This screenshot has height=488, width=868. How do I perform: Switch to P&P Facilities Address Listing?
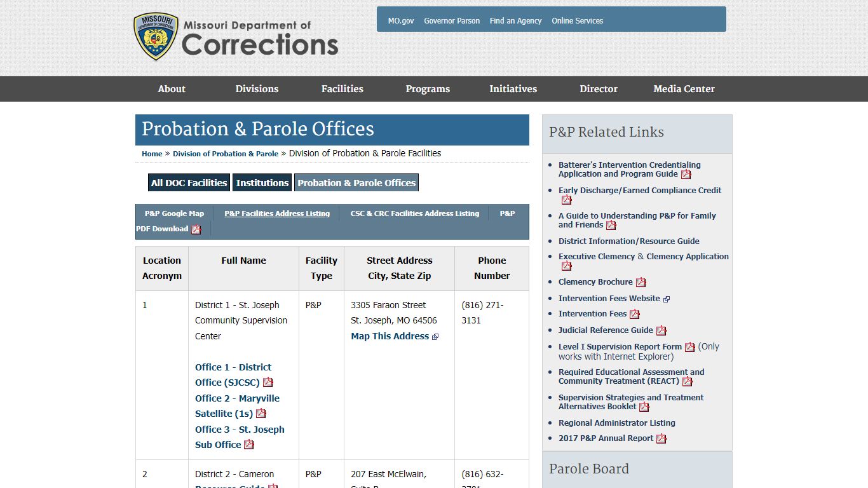[x=277, y=213]
